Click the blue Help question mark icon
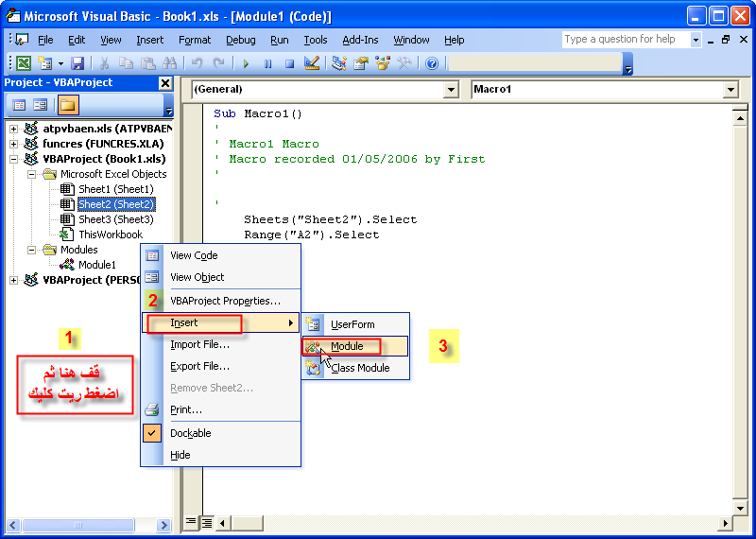The height and width of the screenshot is (539, 756). (x=432, y=63)
